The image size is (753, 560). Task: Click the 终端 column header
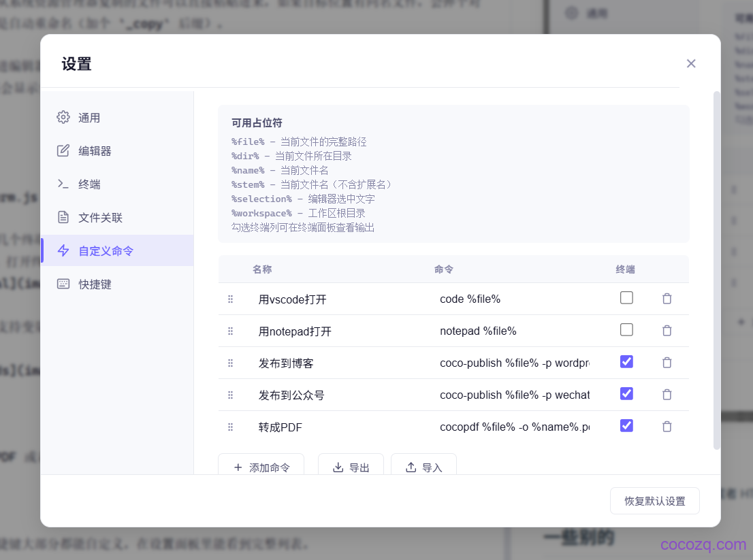(625, 269)
